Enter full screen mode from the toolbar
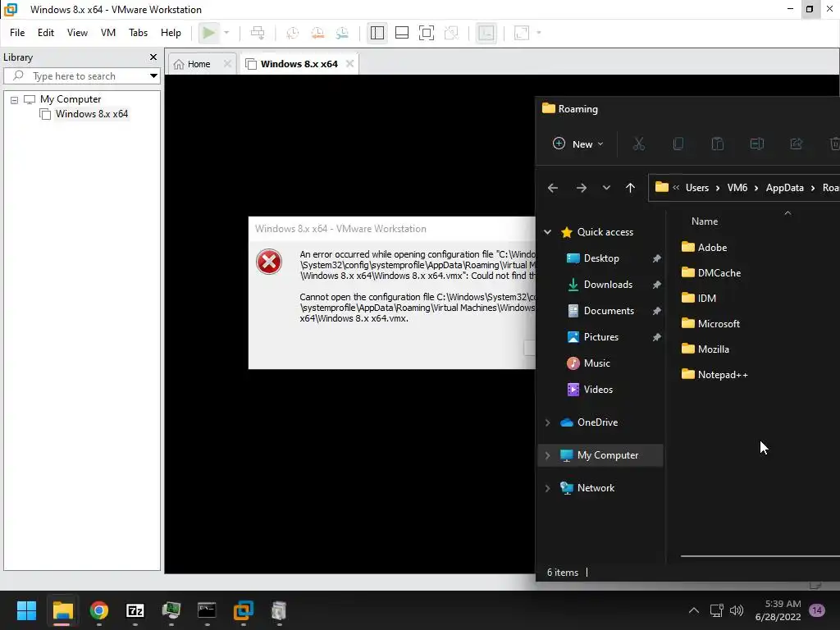Image resolution: width=840 pixels, height=630 pixels. coord(427,33)
